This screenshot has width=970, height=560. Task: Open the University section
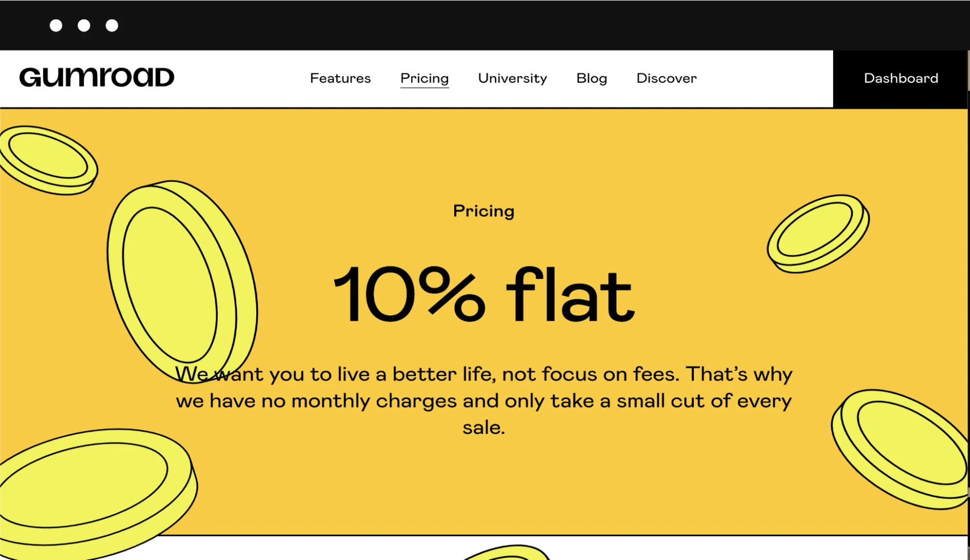point(511,78)
